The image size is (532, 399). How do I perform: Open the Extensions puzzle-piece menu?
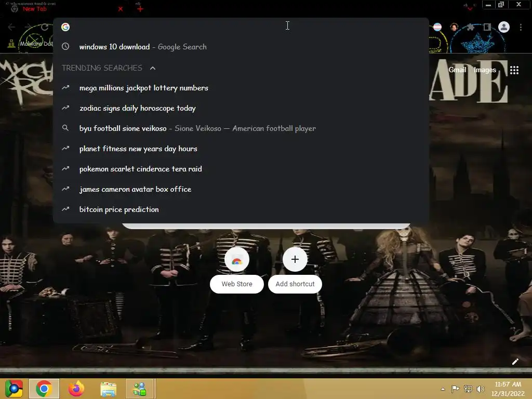pyautogui.click(x=470, y=27)
